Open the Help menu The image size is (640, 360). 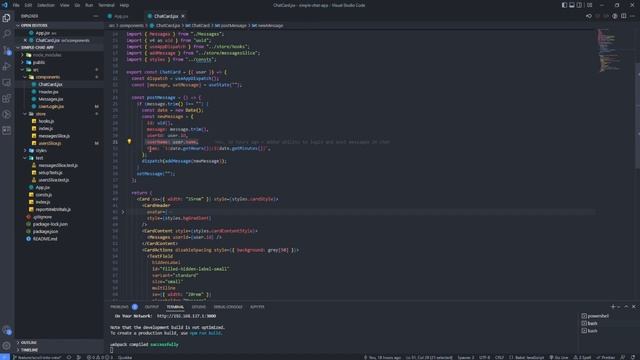[x=124, y=5]
